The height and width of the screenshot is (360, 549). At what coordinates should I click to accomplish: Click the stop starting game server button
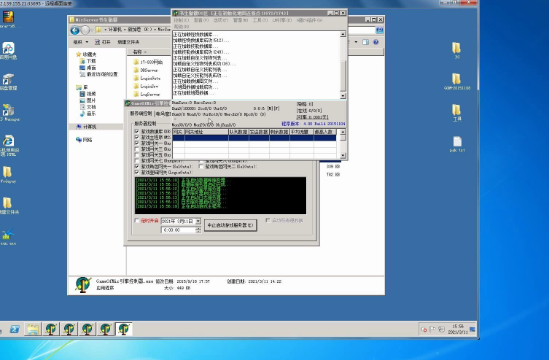pos(230,225)
